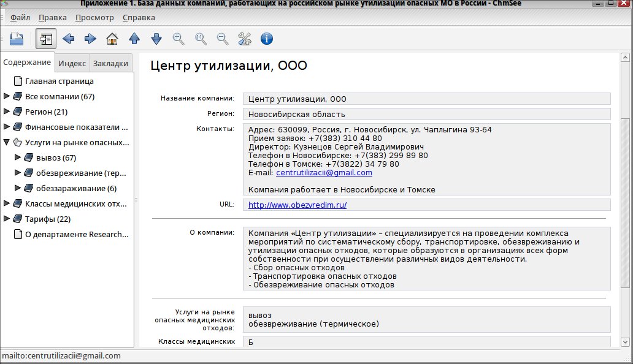Click the status bar mailto text
The image size is (633, 364).
[61, 355]
